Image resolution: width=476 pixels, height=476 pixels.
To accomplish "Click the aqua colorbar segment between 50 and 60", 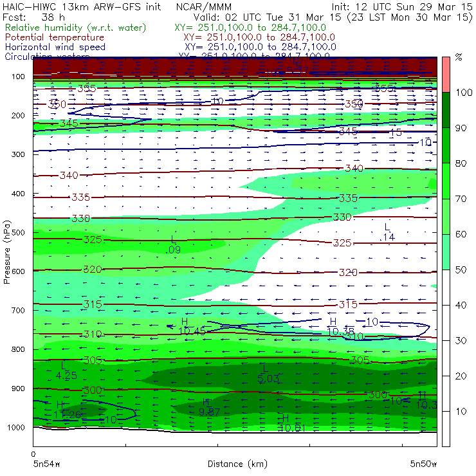I will point(446,252).
